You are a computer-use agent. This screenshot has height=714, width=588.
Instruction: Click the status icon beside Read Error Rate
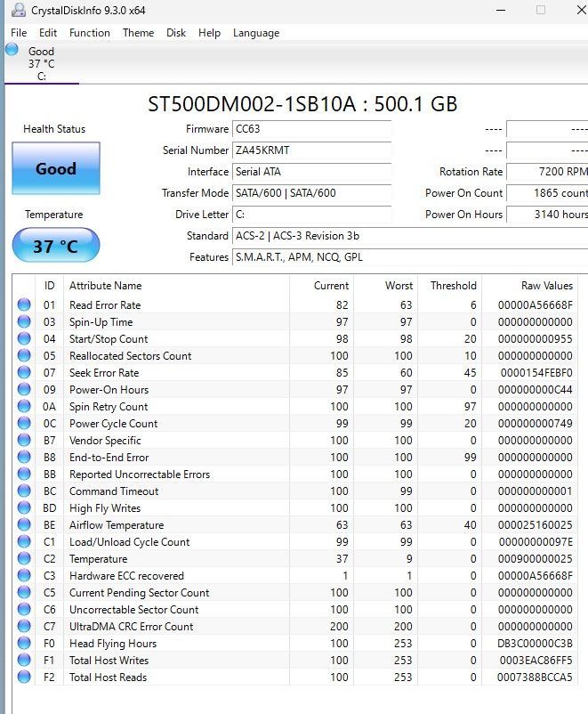[x=24, y=305]
